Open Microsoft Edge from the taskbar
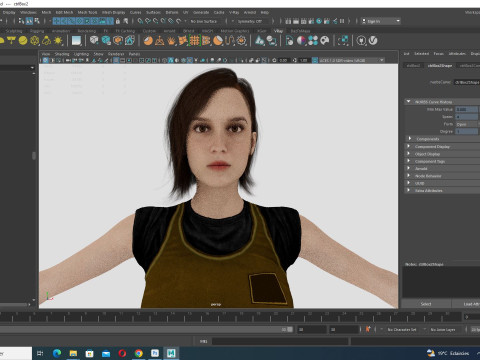480x360 pixels. tap(57, 353)
